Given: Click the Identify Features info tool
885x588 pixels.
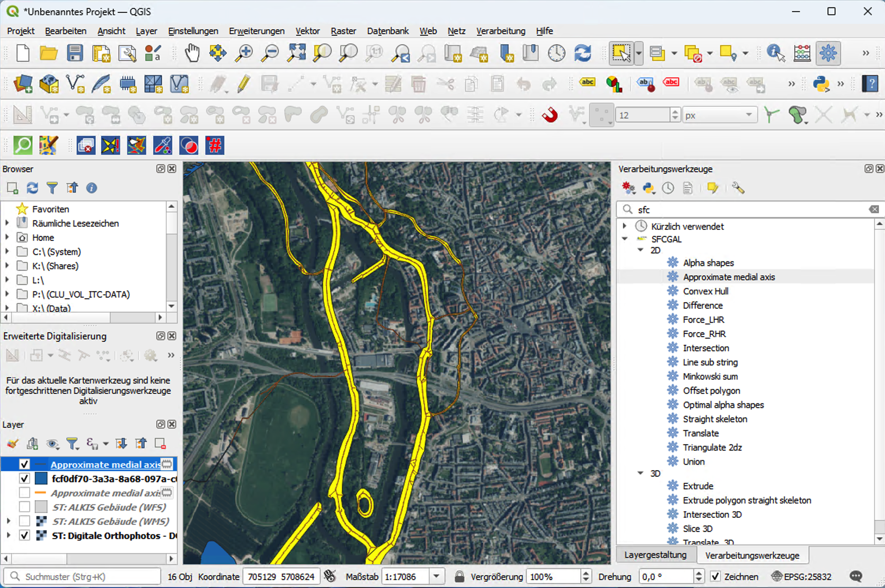Looking at the screenshot, I should [x=776, y=53].
